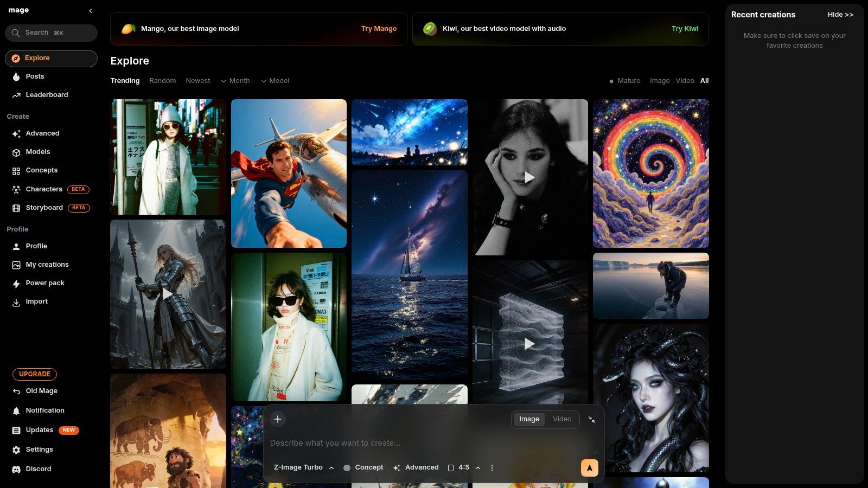The width and height of the screenshot is (868, 488).
Task: Expand the 4:5 aspect ratio picker
Action: (463, 467)
